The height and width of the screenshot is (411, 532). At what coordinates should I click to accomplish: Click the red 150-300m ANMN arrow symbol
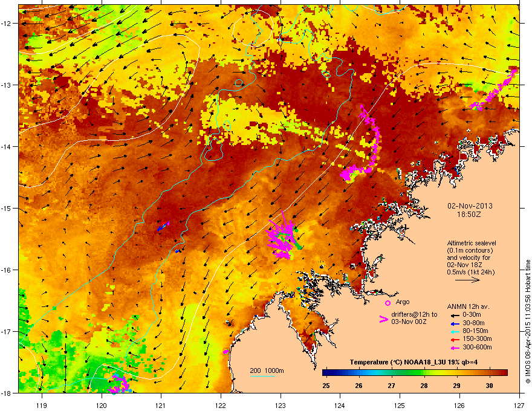tap(454, 339)
